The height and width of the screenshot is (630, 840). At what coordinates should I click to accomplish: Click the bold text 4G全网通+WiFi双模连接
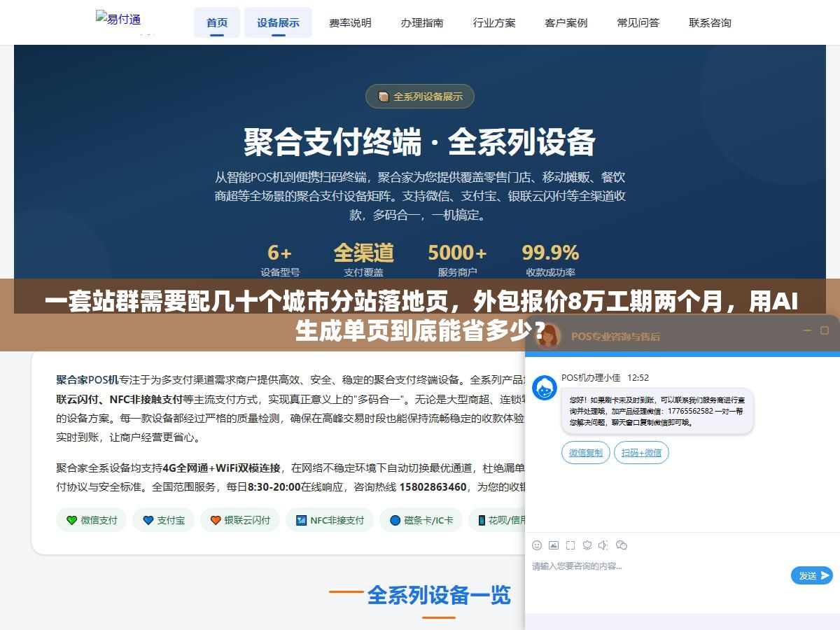tap(221, 468)
